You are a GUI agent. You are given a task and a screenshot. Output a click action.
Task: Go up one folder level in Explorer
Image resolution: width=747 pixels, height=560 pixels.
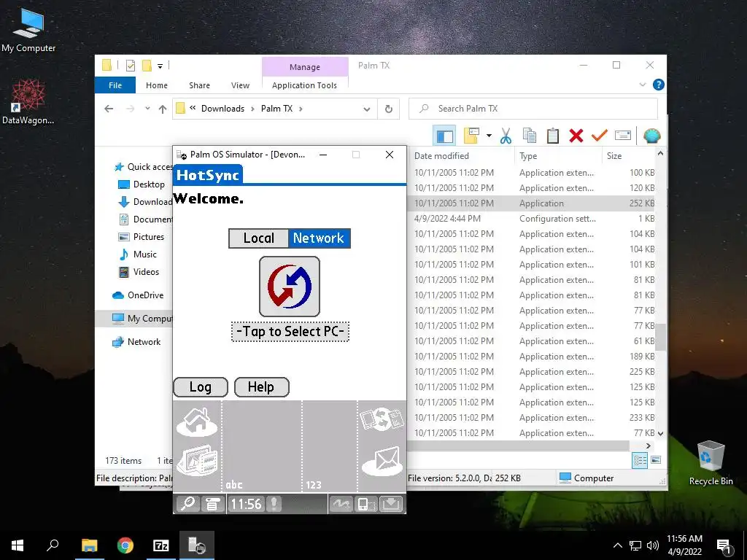(163, 109)
